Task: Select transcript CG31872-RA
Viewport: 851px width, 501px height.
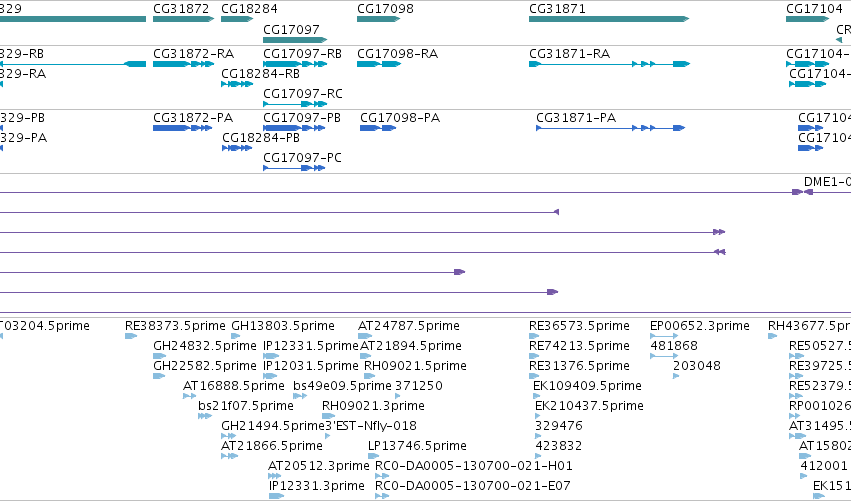Action: click(x=183, y=64)
